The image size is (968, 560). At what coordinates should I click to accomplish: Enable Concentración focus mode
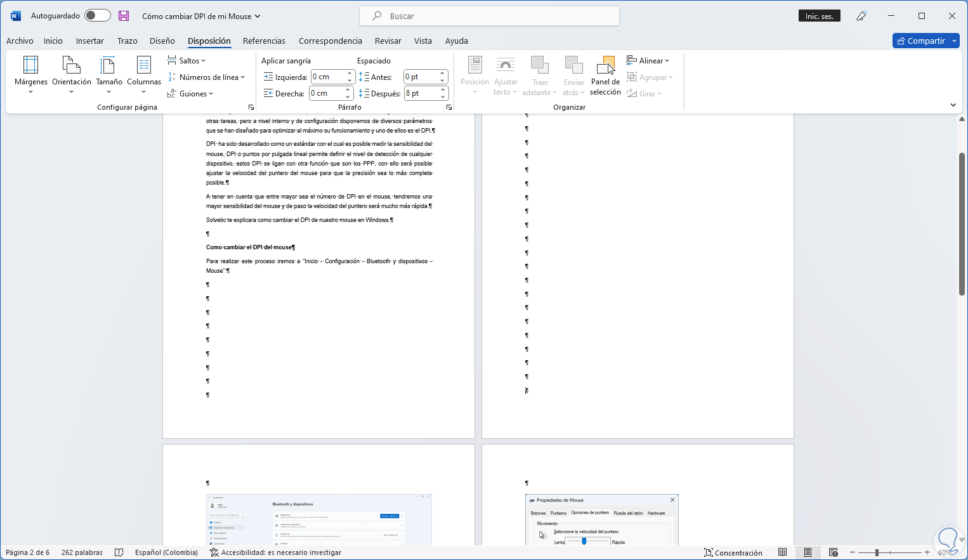point(733,552)
